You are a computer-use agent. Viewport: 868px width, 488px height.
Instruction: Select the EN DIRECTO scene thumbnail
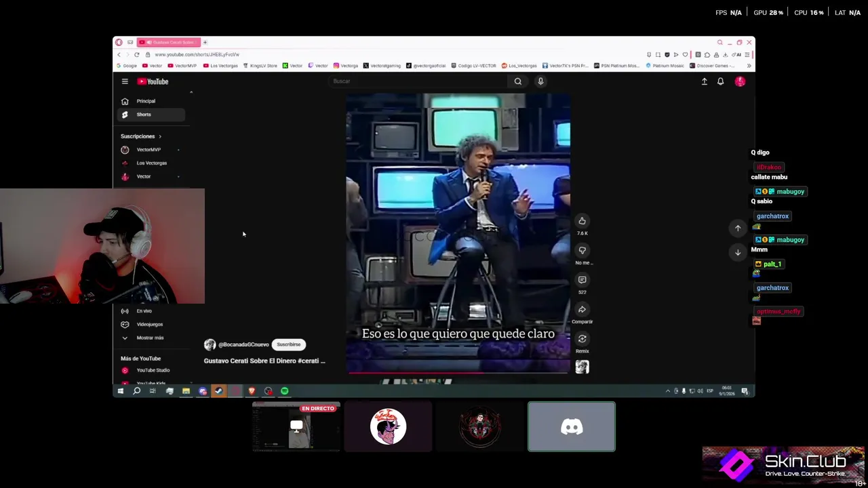click(x=296, y=426)
